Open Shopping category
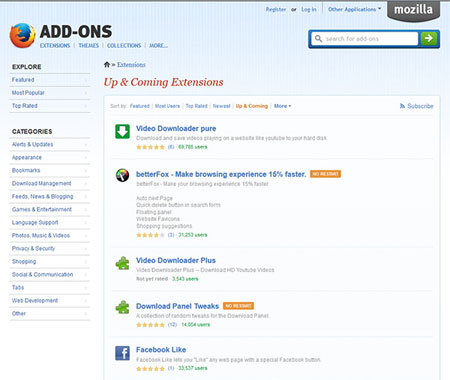 50,262
